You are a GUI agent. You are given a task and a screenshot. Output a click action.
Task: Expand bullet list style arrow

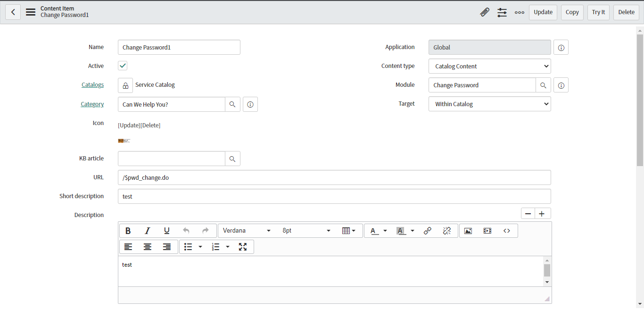coord(200,247)
